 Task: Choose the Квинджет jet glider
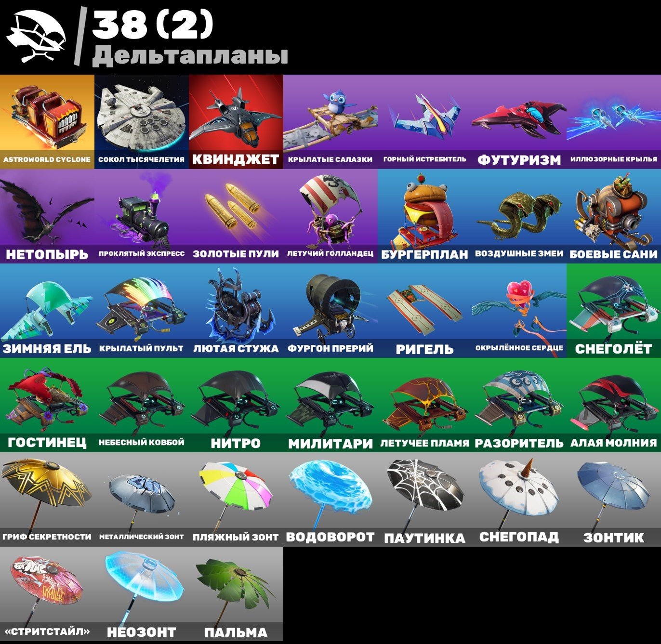(x=236, y=121)
